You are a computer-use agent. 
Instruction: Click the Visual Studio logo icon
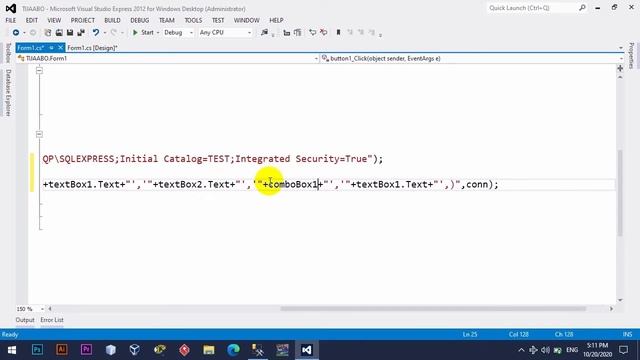[x=11, y=8]
